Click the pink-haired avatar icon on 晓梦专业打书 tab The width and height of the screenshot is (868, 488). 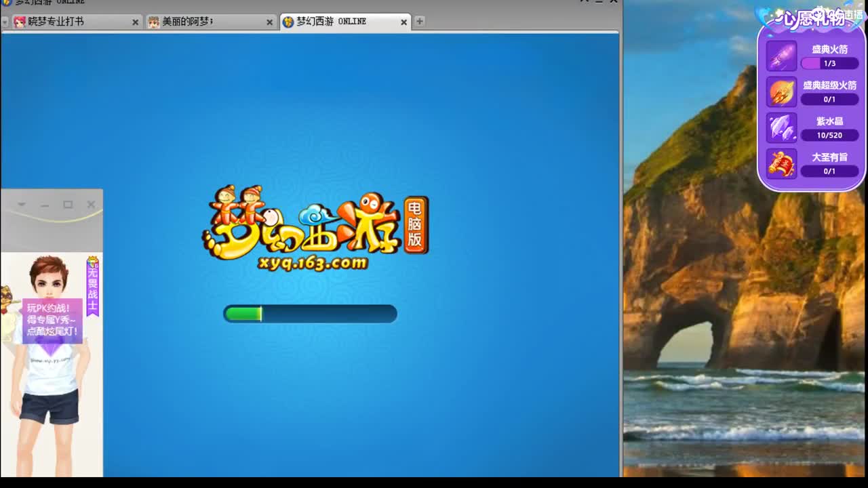[x=20, y=22]
